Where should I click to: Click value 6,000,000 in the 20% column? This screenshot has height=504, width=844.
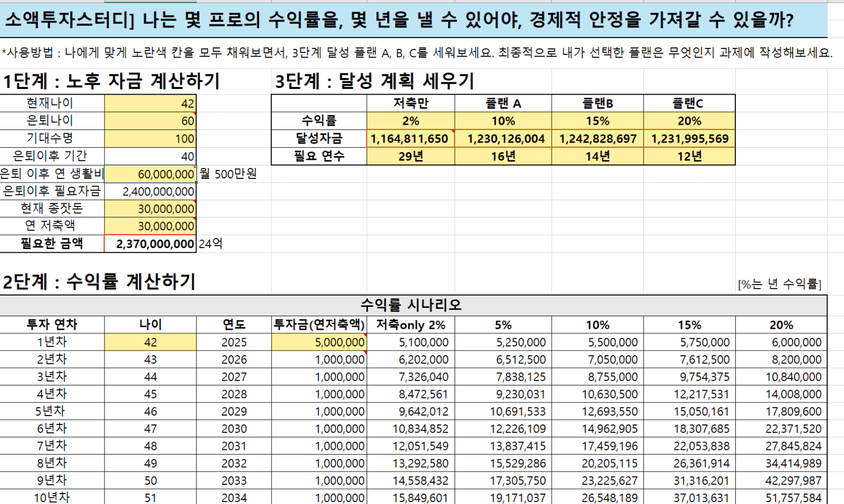(782, 342)
